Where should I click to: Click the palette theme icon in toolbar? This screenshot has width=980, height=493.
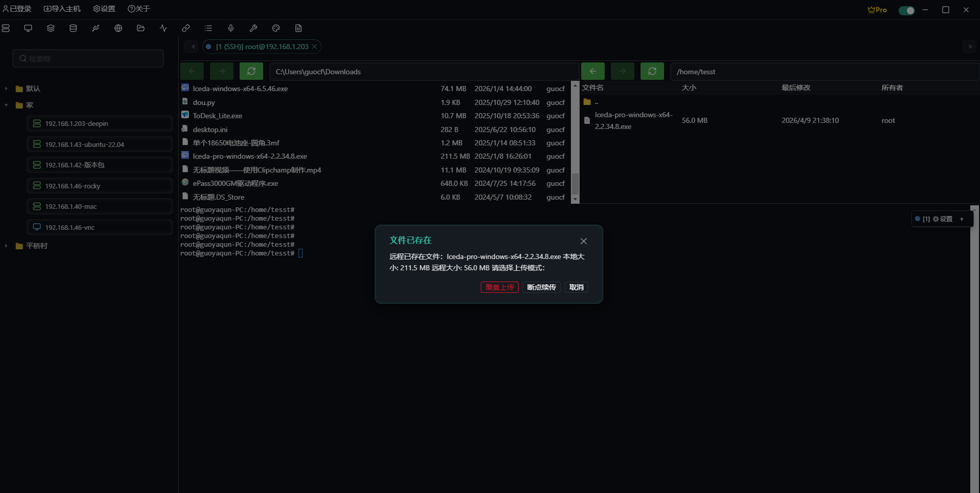coord(276,28)
